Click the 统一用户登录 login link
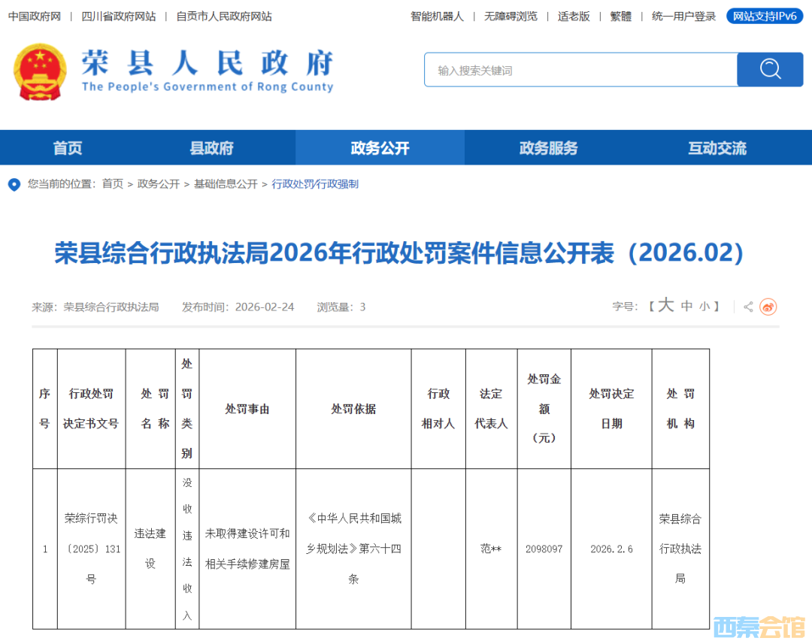Image resolution: width=812 pixels, height=644 pixels. pyautogui.click(x=683, y=16)
